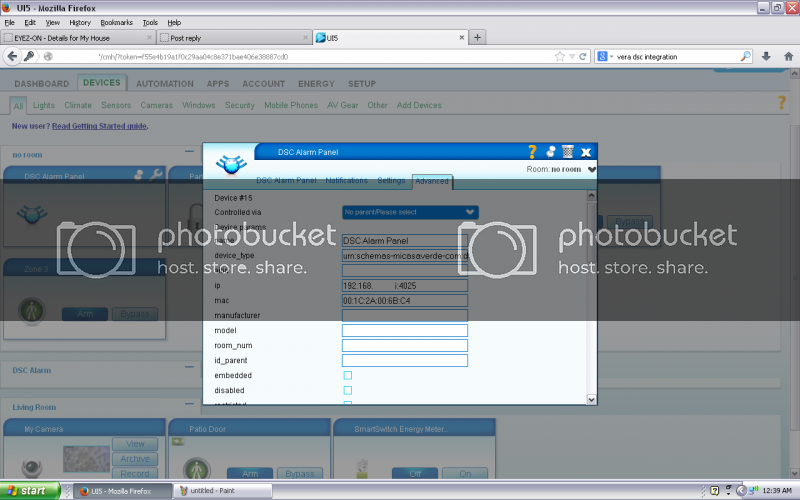Filter devices by Sensors

tap(116, 105)
